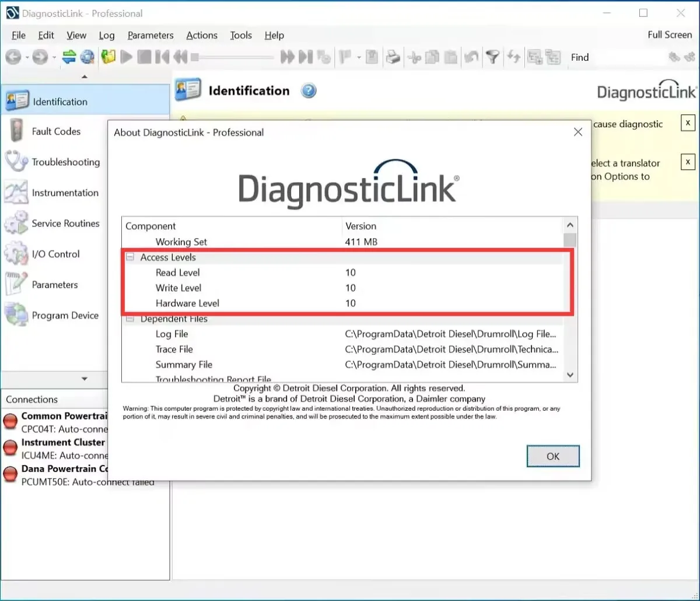The image size is (700, 601).
Task: Click the Paste clipboard icon
Action: (x=450, y=57)
